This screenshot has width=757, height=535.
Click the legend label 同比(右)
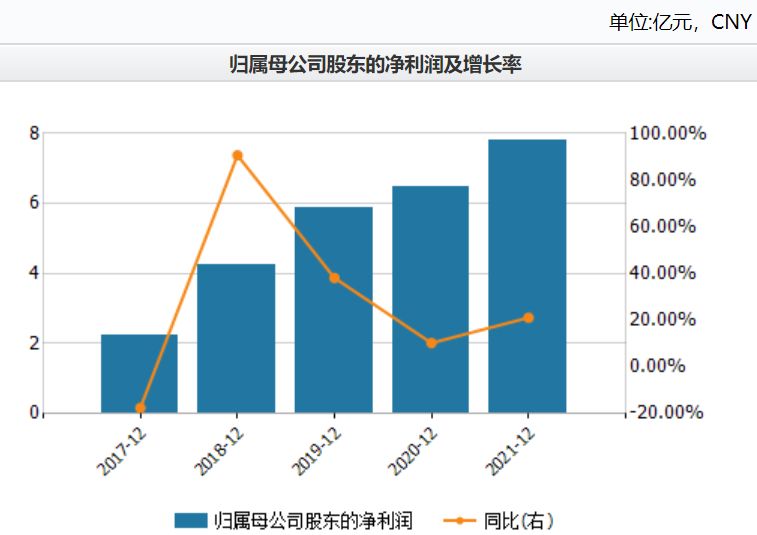coord(519,521)
